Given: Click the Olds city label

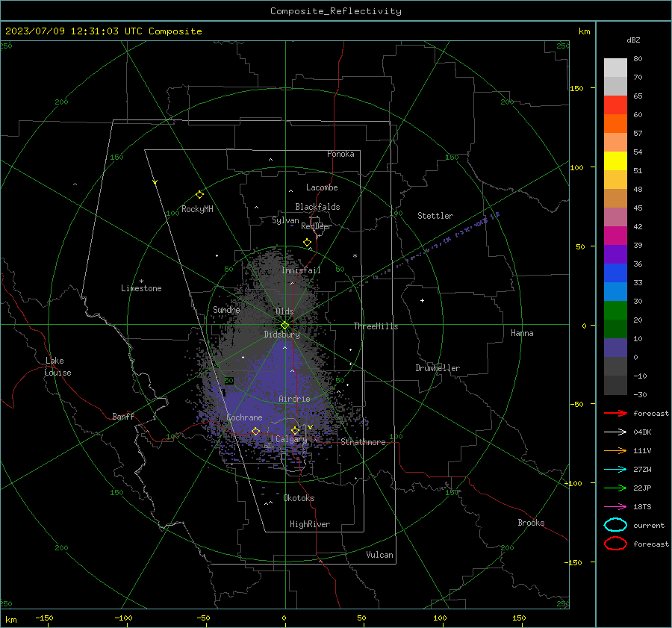Looking at the screenshot, I should point(284,311).
